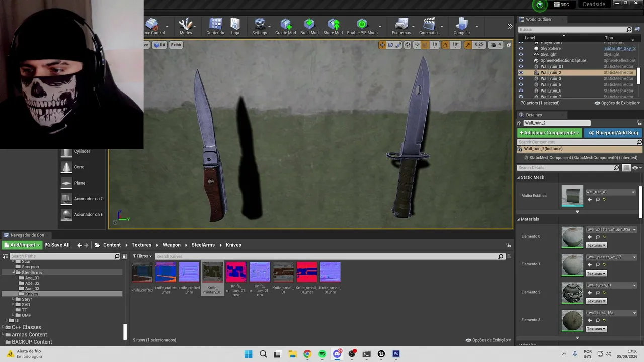Image resolution: width=644 pixels, height=362 pixels.
Task: Select the Weapon breadcrumb path item
Action: pyautogui.click(x=171, y=245)
